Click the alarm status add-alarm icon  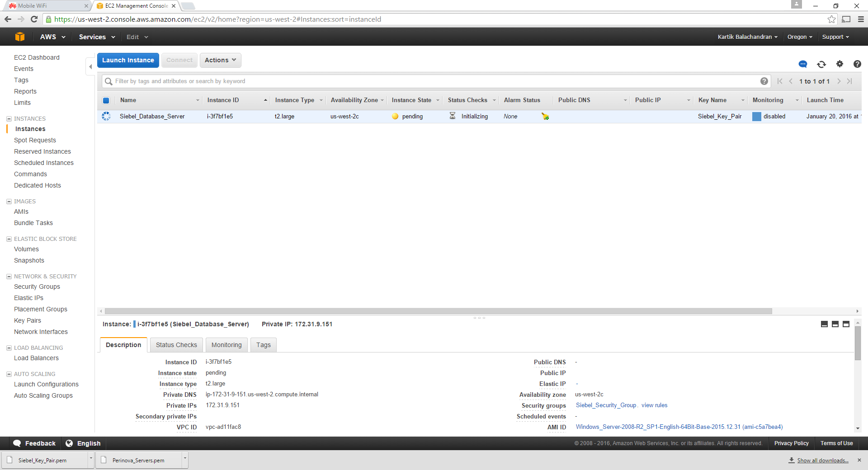(545, 117)
